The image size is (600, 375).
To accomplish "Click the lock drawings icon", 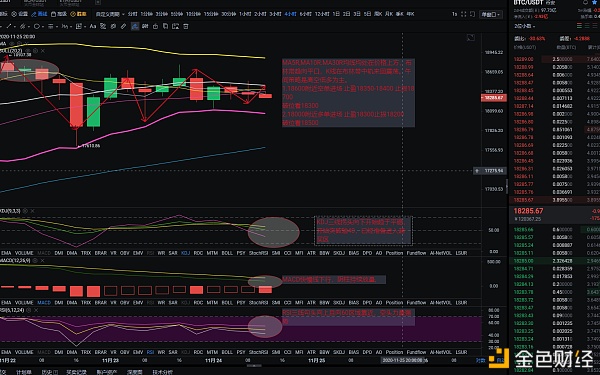I will [155, 26].
